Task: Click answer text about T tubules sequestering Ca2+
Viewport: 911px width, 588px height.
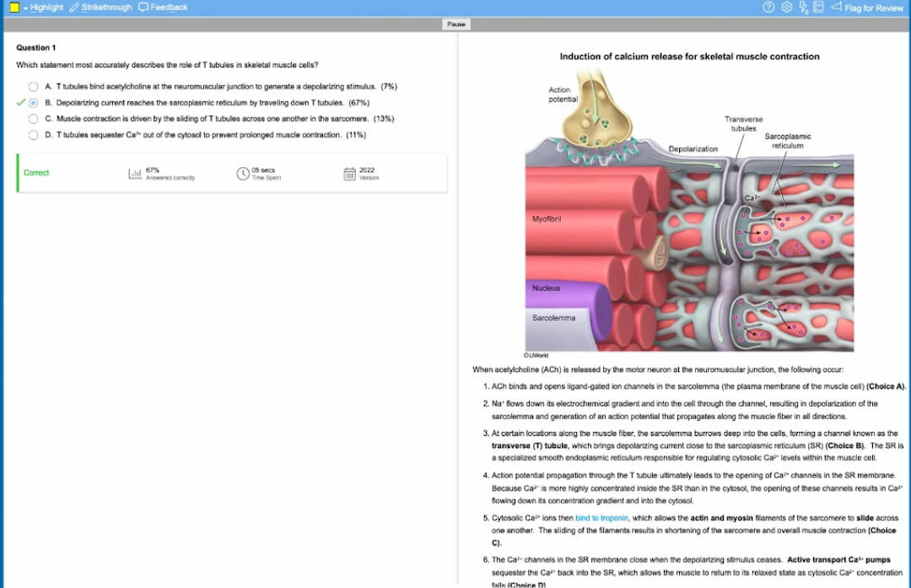Action: [199, 135]
